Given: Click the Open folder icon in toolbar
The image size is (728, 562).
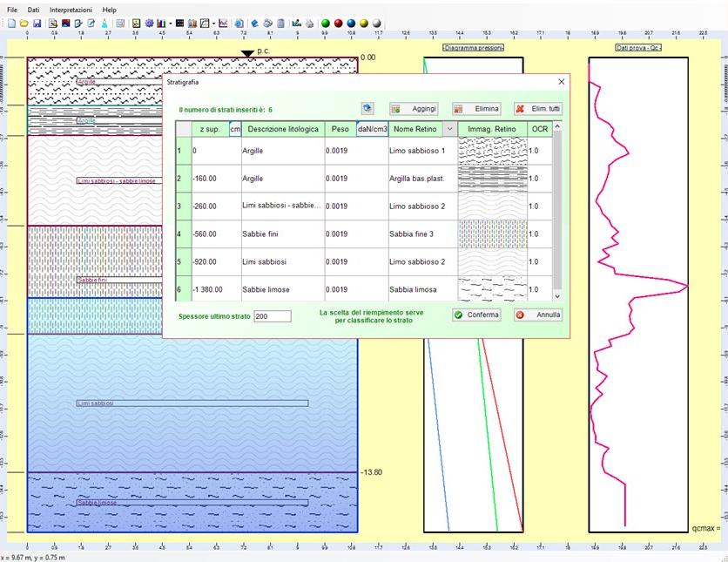Looking at the screenshot, I should click(x=24, y=24).
